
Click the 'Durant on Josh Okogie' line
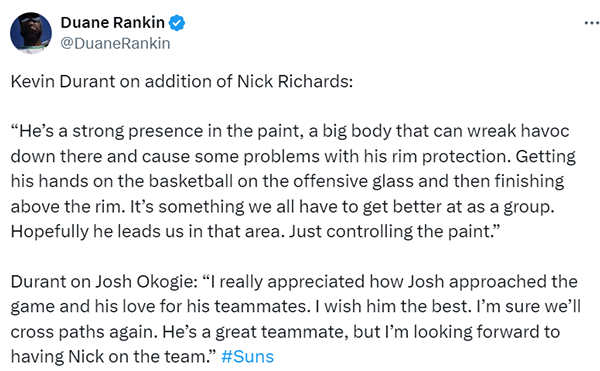pos(294,282)
